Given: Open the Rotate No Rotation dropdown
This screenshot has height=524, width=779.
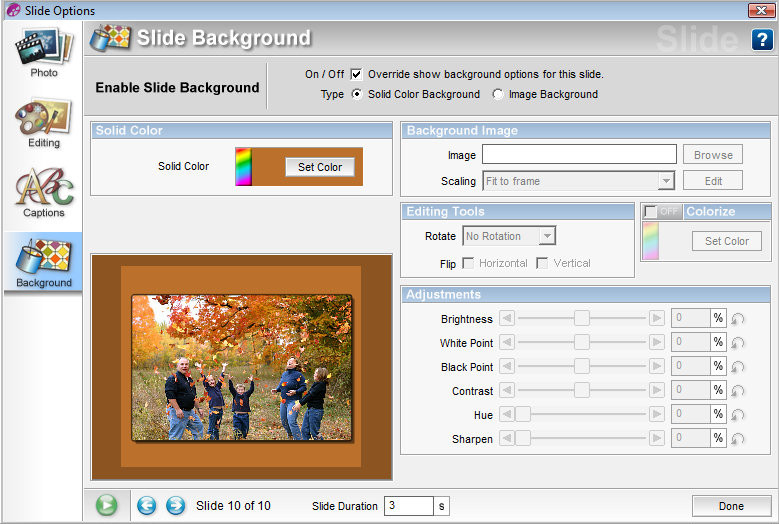Looking at the screenshot, I should (546, 237).
